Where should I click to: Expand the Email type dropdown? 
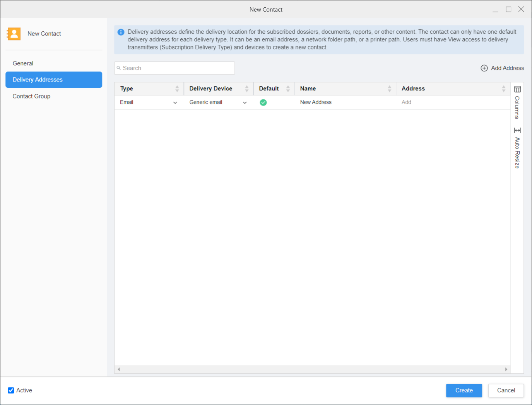[x=175, y=102]
